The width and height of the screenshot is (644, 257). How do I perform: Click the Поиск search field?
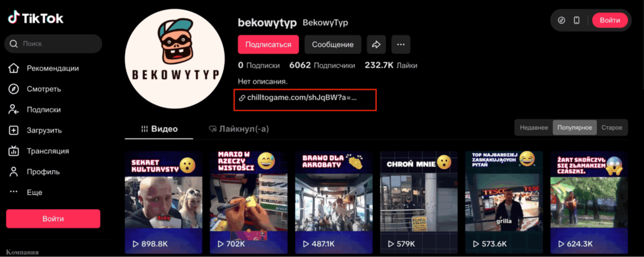53,43
